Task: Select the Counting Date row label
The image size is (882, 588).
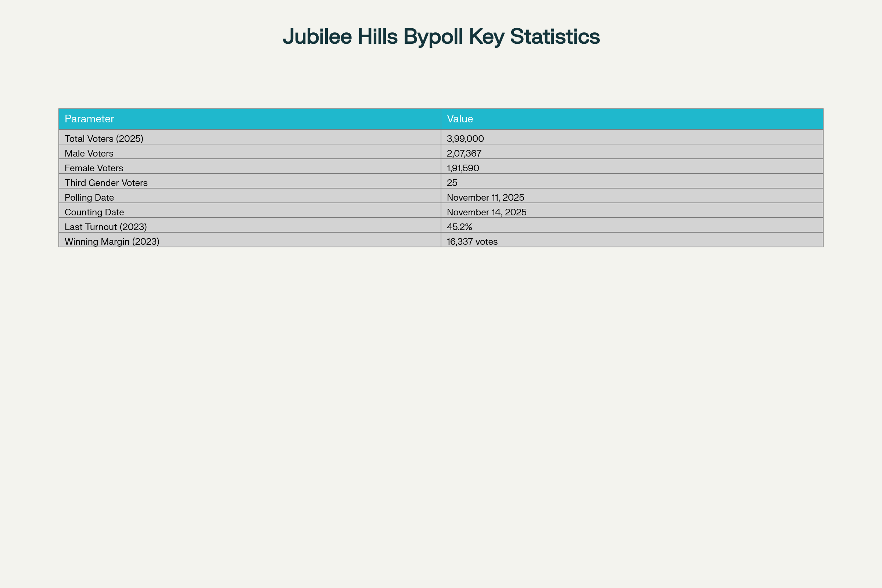Action: click(94, 212)
